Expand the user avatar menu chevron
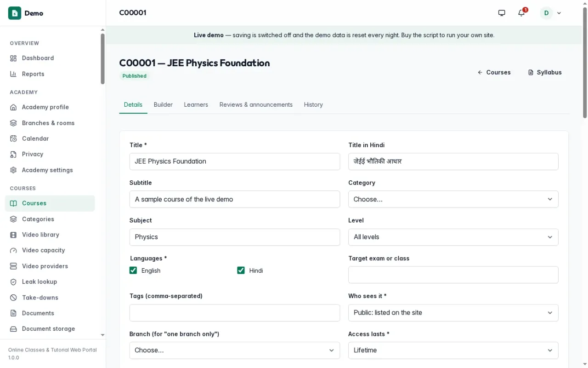This screenshot has width=588, height=368. (559, 13)
